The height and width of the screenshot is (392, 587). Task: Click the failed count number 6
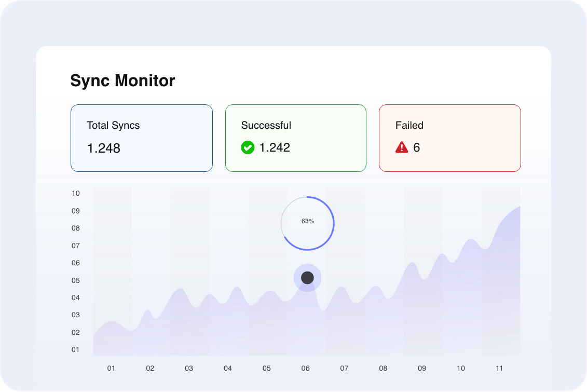tap(417, 148)
